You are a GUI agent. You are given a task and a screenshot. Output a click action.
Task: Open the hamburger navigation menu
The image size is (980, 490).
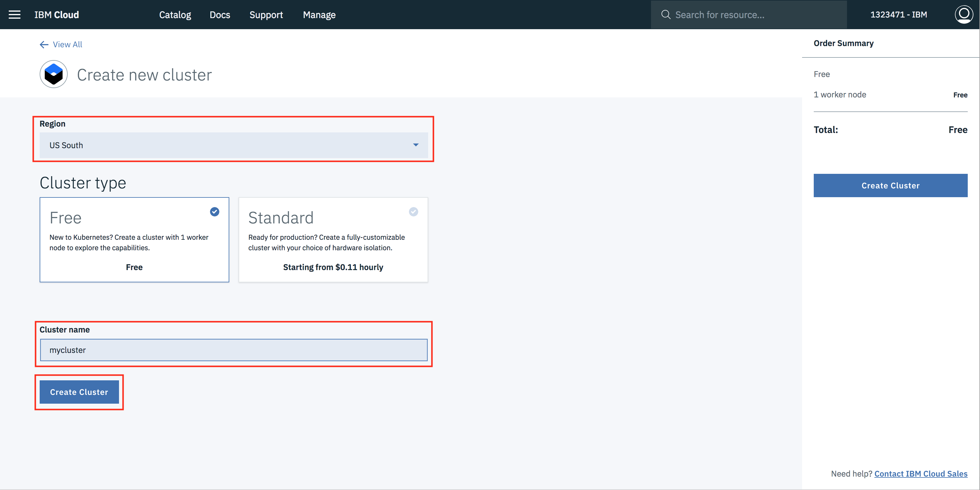[15, 15]
